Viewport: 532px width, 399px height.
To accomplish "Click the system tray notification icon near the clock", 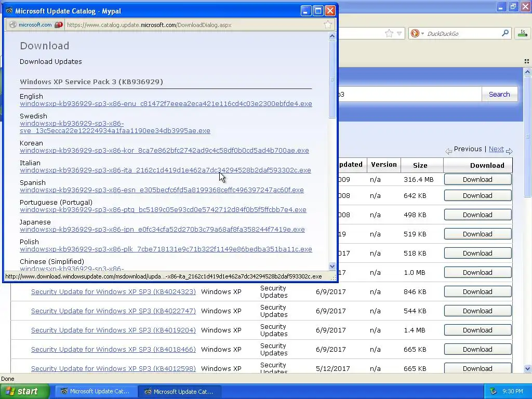I will pos(494,391).
